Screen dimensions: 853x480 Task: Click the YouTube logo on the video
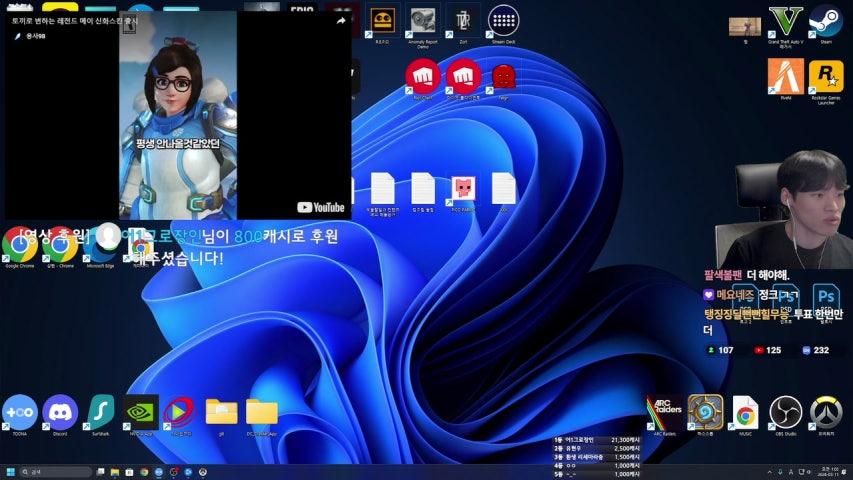[321, 207]
